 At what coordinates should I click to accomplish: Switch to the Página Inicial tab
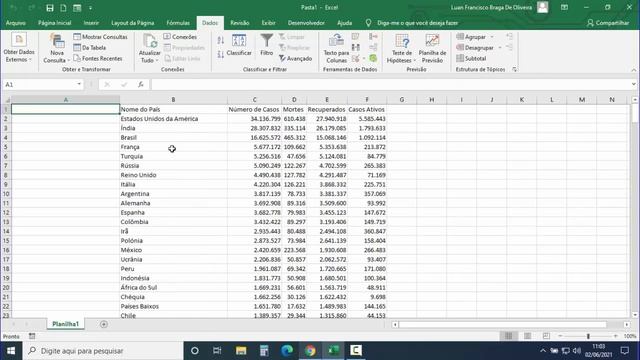tap(54, 23)
